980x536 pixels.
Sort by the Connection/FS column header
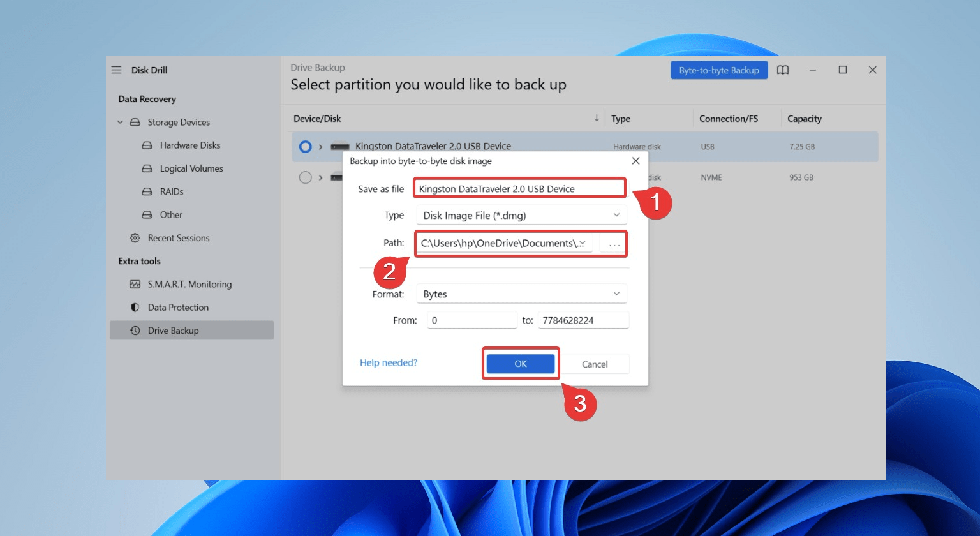click(729, 118)
